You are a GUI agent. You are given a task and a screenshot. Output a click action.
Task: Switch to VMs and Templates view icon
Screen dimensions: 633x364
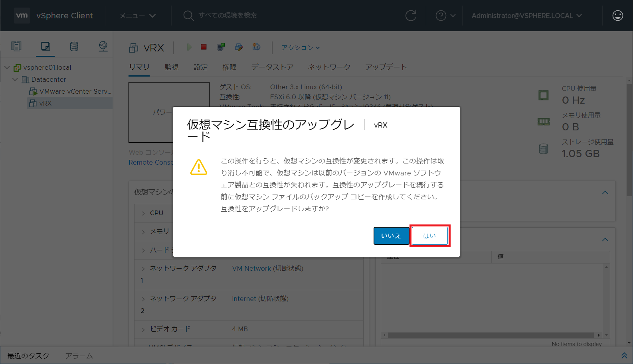pyautogui.click(x=45, y=46)
